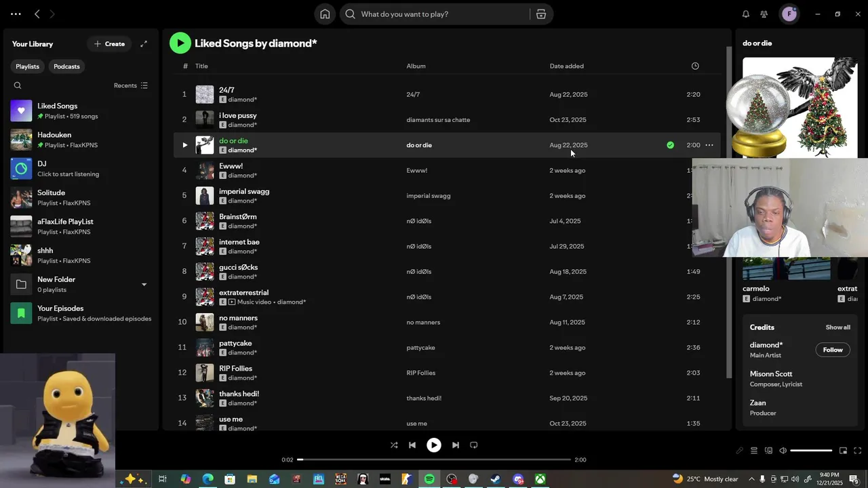The height and width of the screenshot is (488, 868).
Task: Play the do or die row
Action: point(184,145)
